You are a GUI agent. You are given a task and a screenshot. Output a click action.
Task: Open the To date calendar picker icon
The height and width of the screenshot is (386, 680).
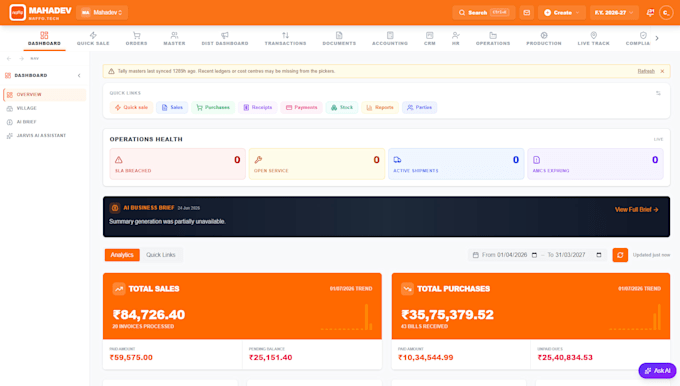pos(599,255)
